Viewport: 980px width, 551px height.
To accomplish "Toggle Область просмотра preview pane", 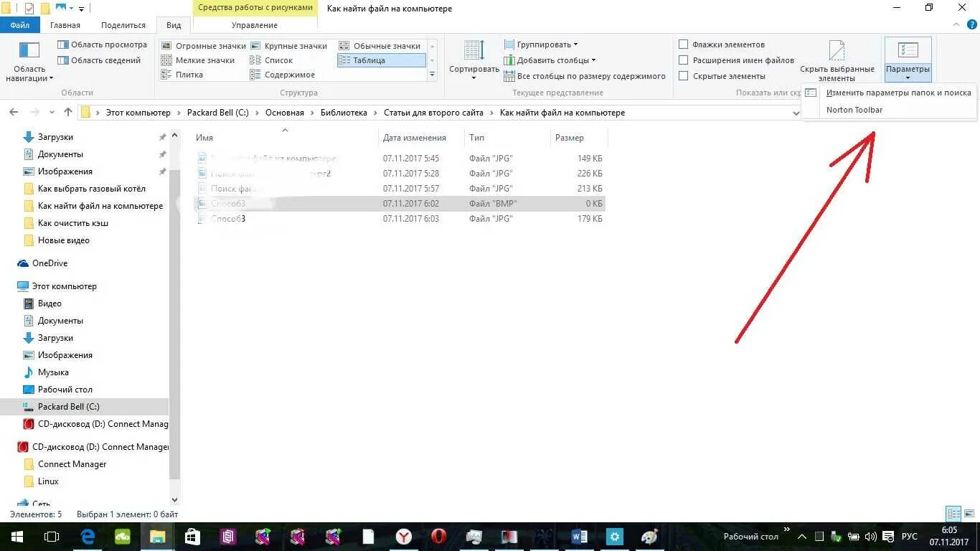I will [x=102, y=44].
